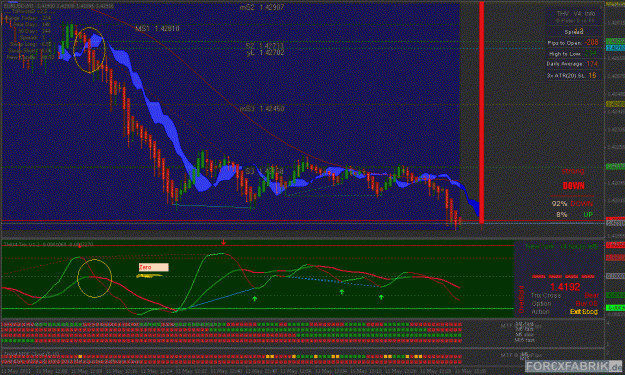Click the M15 fast timeframe label
The height and width of the screenshot is (375, 625).
click(x=524, y=340)
